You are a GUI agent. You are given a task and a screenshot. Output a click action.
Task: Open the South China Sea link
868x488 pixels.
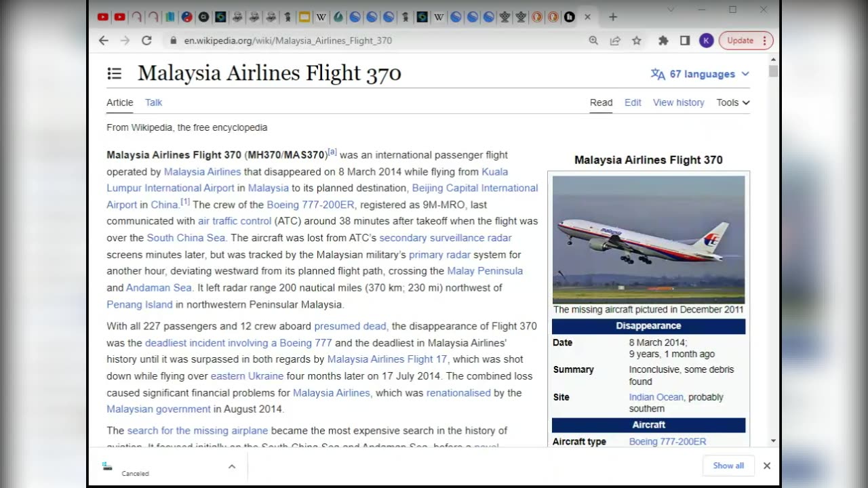coord(186,238)
